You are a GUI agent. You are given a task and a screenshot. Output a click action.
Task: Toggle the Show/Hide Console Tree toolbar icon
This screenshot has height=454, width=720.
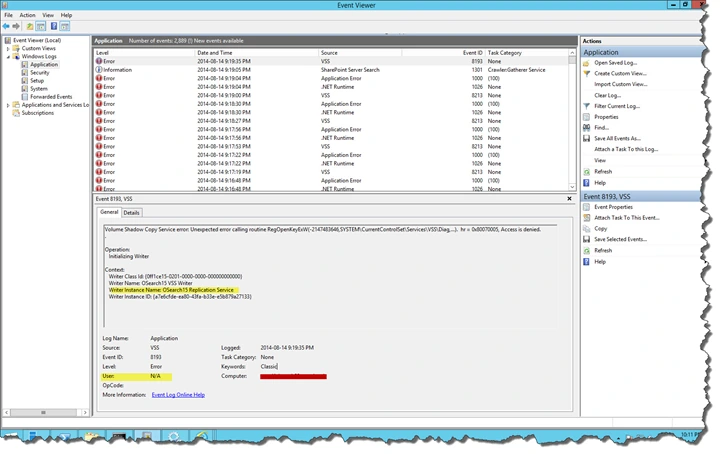click(x=40, y=26)
